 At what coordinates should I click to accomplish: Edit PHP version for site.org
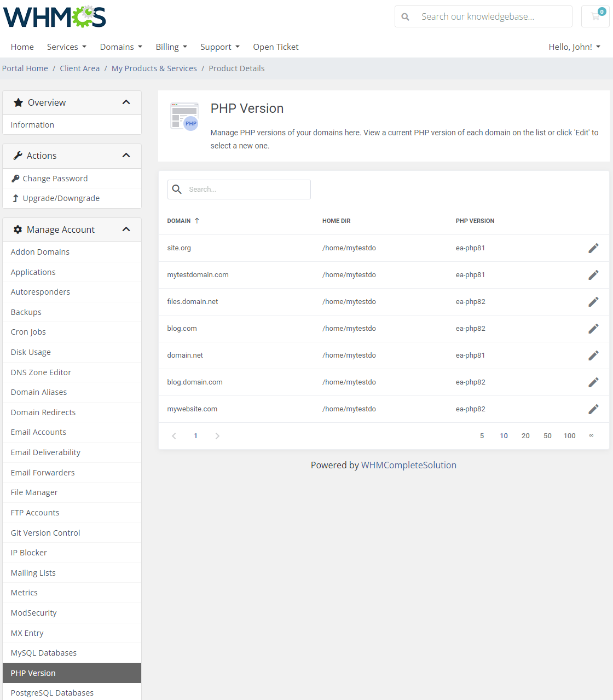593,248
